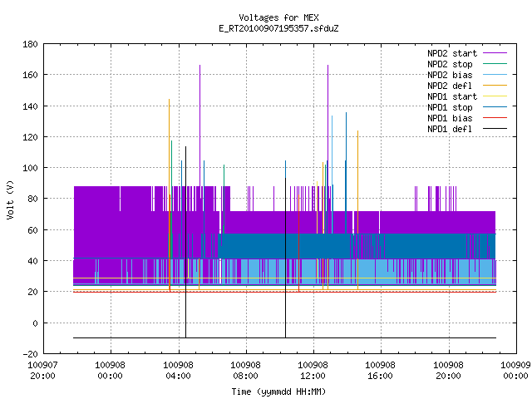The height and width of the screenshot is (399, 532).
Task: Click the NPD1 defl black legend line
Action: point(495,129)
